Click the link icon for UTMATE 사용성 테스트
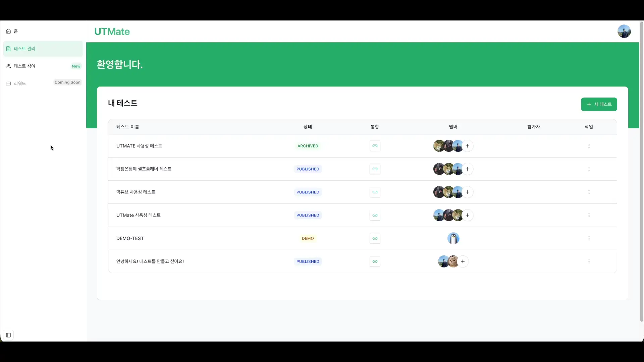 pyautogui.click(x=375, y=146)
